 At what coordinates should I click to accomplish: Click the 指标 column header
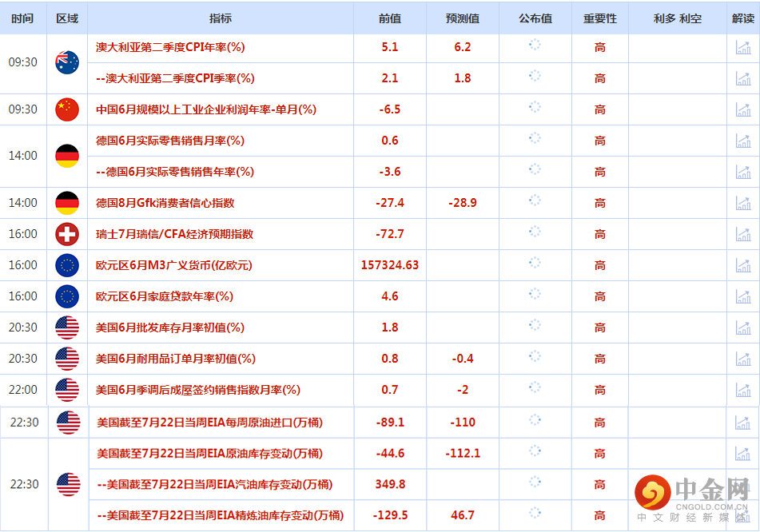tap(220, 18)
